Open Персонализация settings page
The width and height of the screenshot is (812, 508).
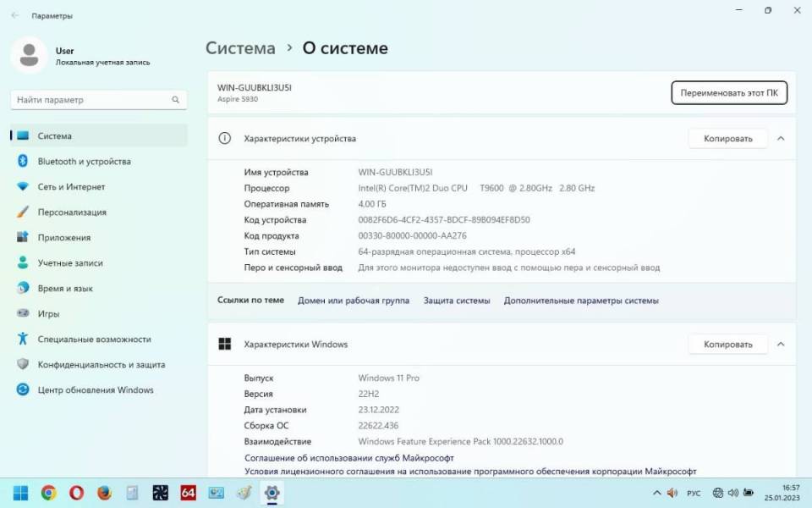coord(72,213)
